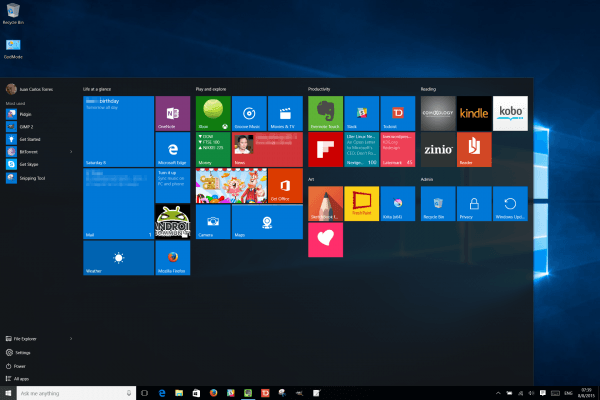This screenshot has height=400, width=600.
Task: Open the pink heart tile
Action: tap(325, 240)
